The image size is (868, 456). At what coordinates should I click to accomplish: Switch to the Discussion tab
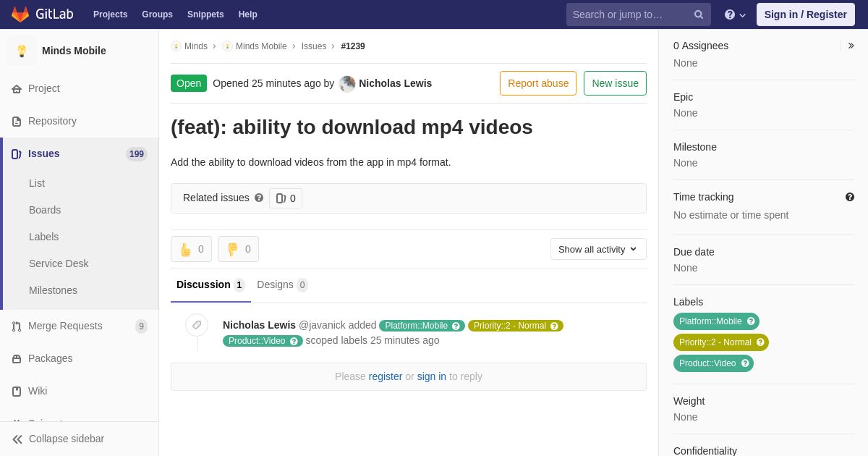[210, 285]
